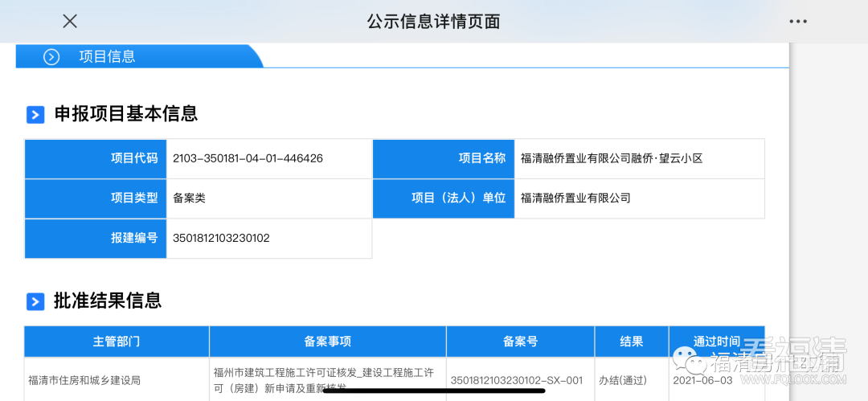Viewport: 868px width, 401px height.
Task: Click the 批准结果信息 section title
Action: point(108,301)
